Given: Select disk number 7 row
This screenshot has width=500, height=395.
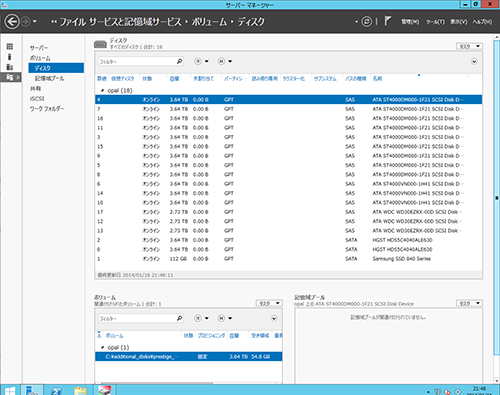Looking at the screenshot, I should 289,109.
